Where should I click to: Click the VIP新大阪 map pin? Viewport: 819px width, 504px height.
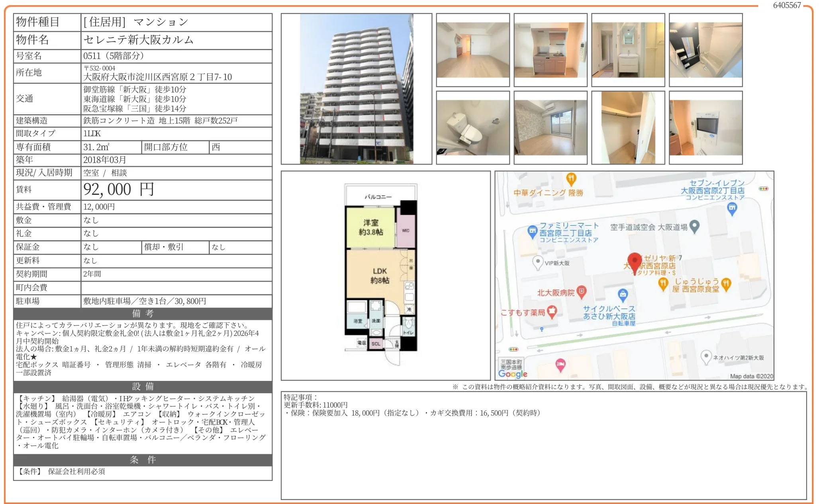(x=538, y=263)
